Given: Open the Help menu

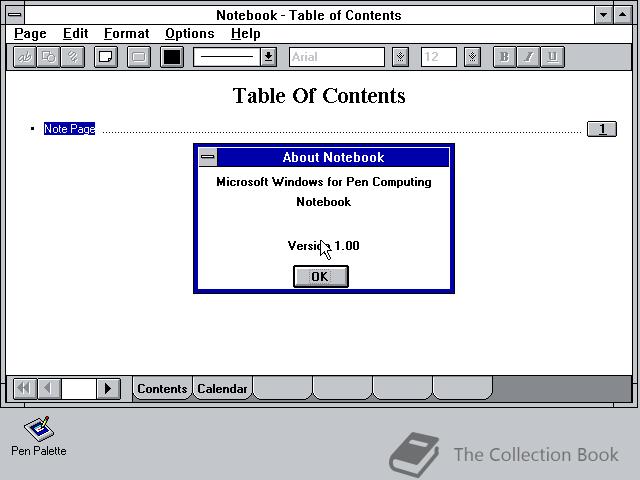Looking at the screenshot, I should [246, 33].
